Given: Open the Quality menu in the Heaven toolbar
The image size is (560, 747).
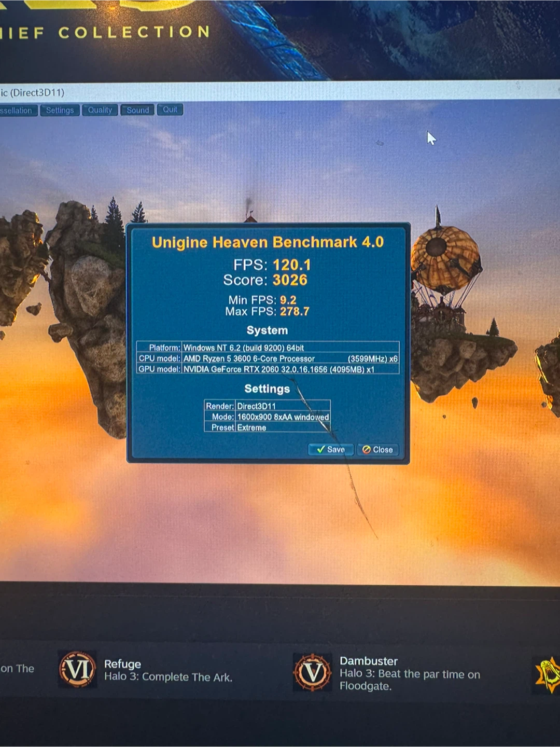Looking at the screenshot, I should coord(100,110).
